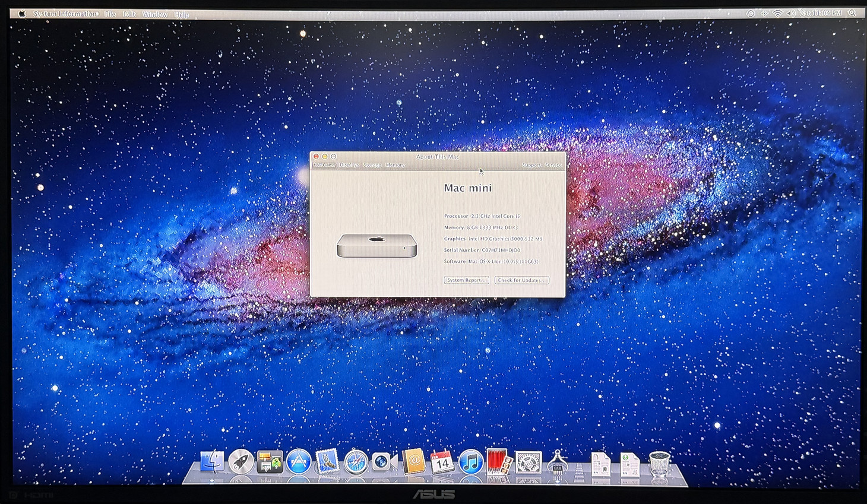
Task: Click the About This Mac window title
Action: pos(438,157)
